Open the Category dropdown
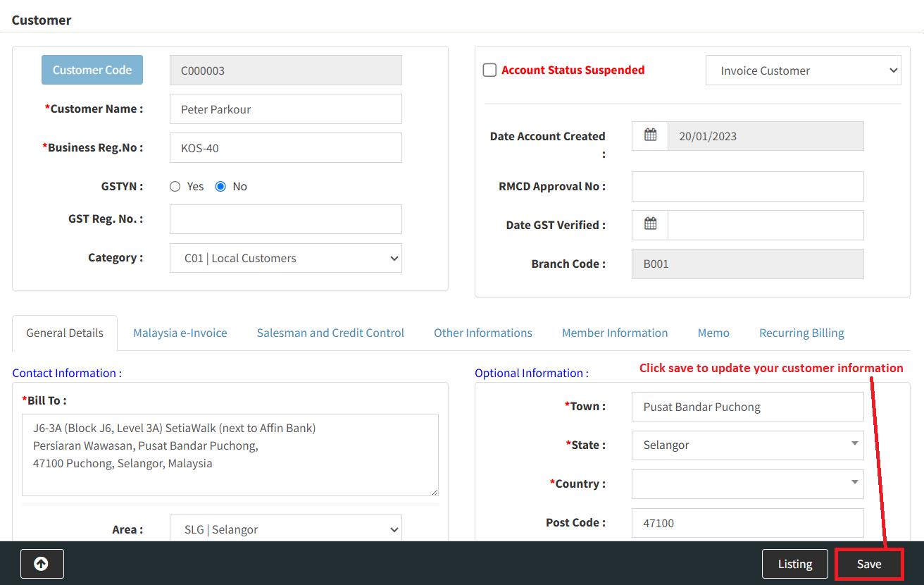This screenshot has height=585, width=924. pyautogui.click(x=285, y=258)
